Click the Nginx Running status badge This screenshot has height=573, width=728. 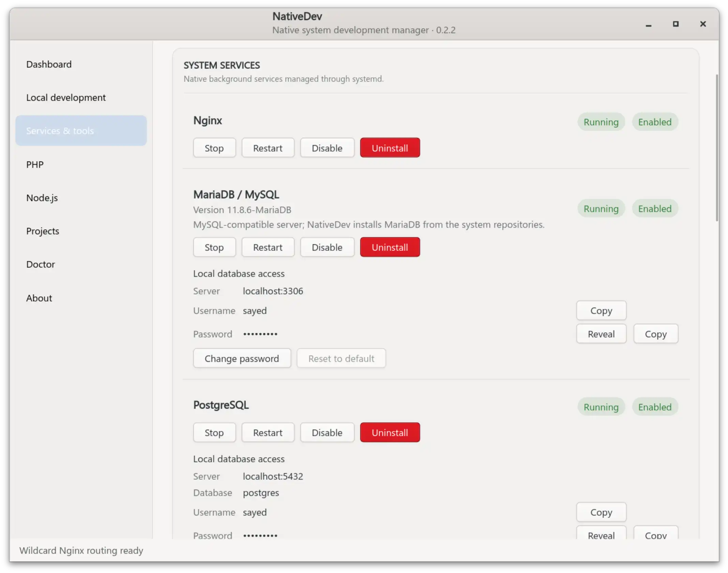pos(601,122)
